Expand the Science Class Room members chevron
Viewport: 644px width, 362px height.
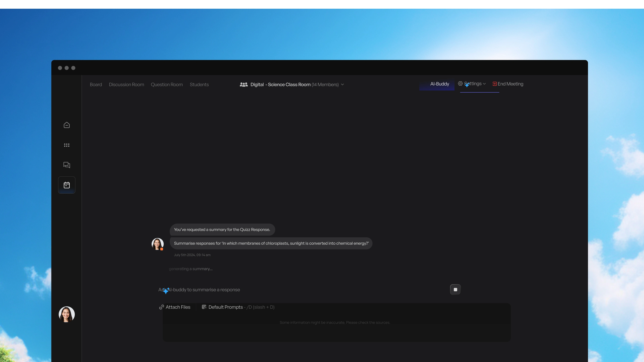pos(342,84)
